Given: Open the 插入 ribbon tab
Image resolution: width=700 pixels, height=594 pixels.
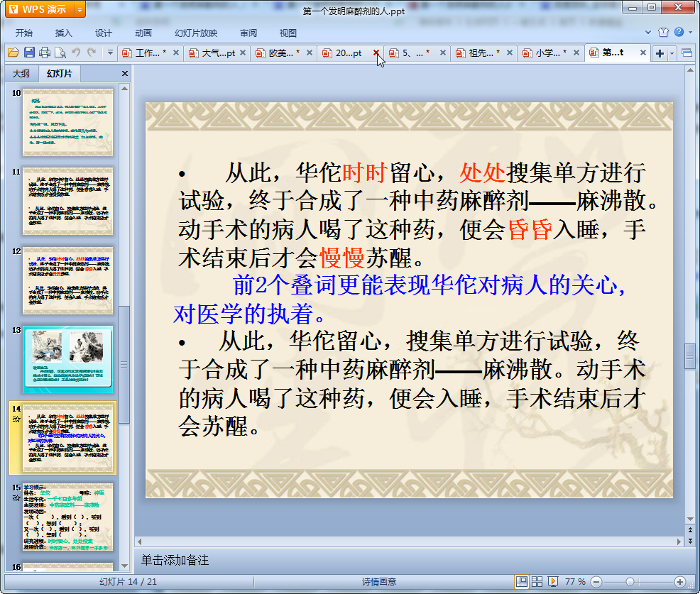Looking at the screenshot, I should click(63, 33).
